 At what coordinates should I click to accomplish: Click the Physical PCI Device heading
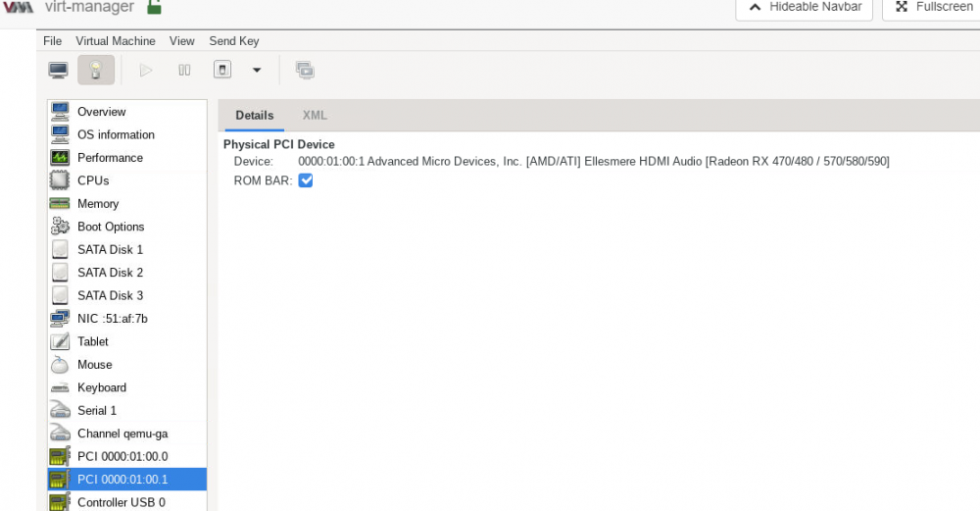(x=278, y=144)
